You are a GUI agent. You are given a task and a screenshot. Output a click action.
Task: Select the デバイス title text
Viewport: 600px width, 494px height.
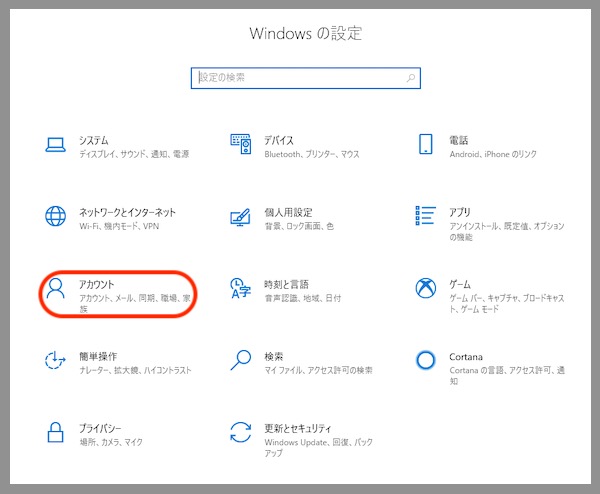[x=279, y=140]
